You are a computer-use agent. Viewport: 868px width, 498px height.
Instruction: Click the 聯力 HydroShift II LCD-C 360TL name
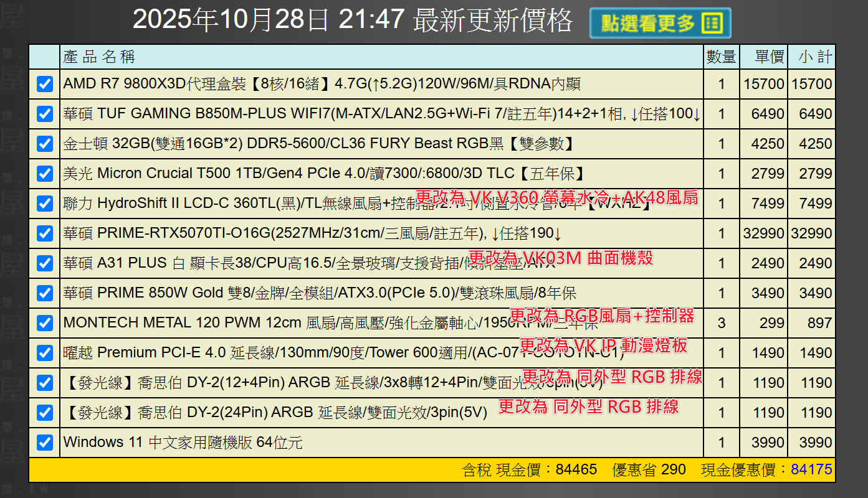click(x=357, y=204)
